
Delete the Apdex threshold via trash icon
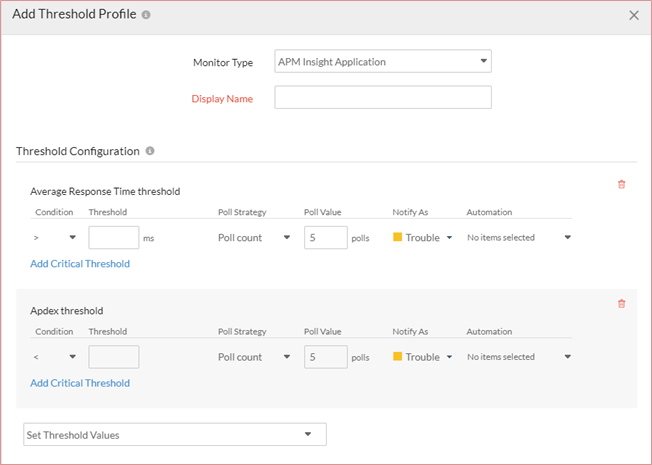pyautogui.click(x=621, y=304)
